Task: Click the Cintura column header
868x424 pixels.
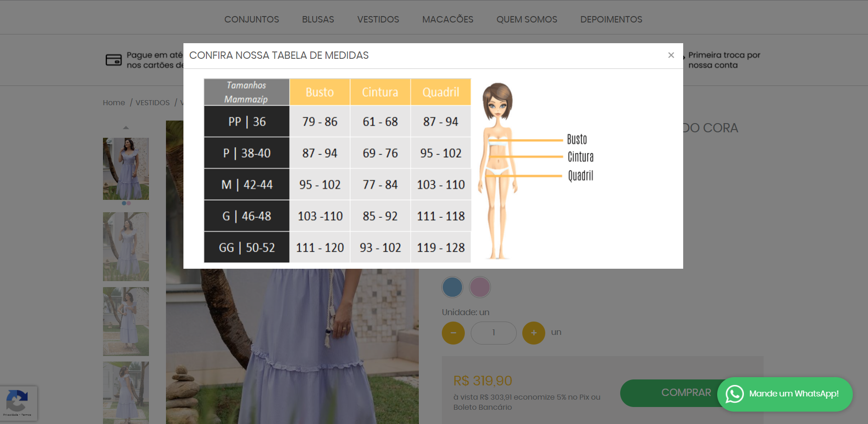Action: coord(380,92)
